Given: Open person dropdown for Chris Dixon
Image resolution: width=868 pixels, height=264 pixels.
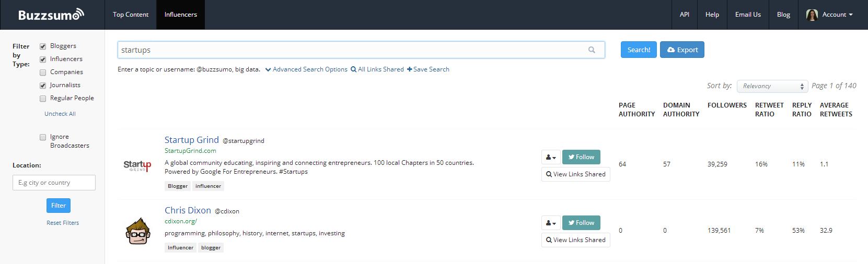Looking at the screenshot, I should click(551, 223).
